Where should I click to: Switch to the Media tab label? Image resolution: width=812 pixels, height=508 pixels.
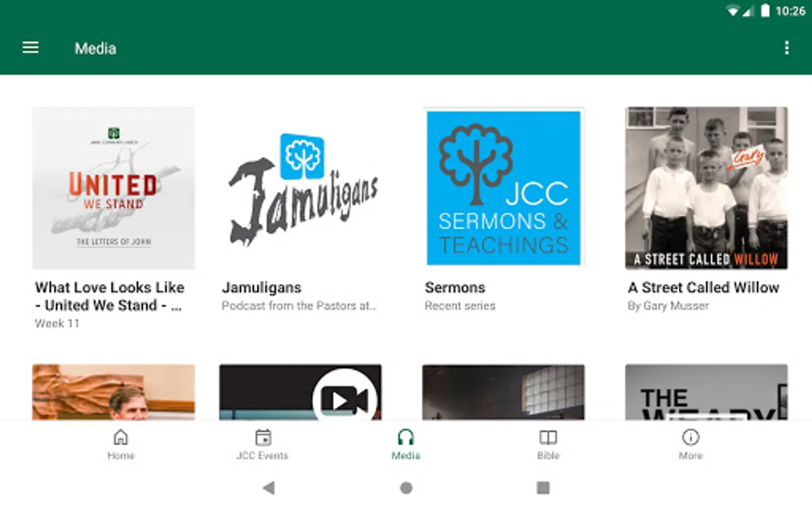tap(406, 456)
